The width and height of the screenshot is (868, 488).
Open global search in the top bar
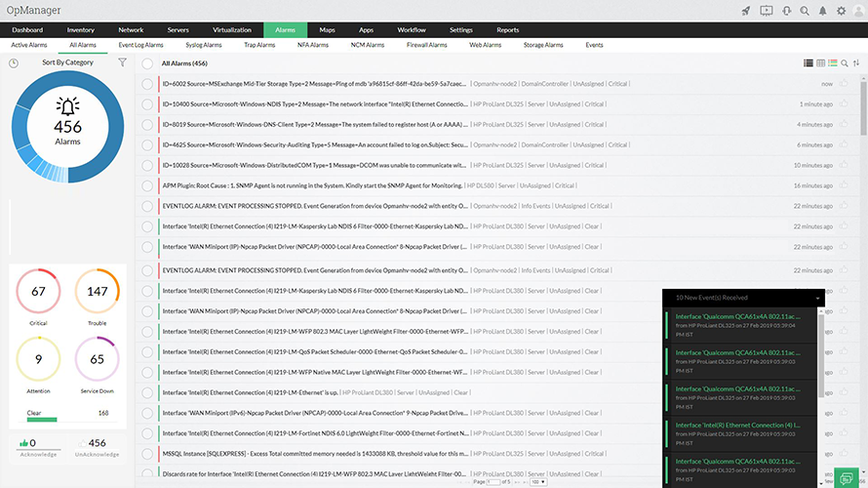(805, 11)
